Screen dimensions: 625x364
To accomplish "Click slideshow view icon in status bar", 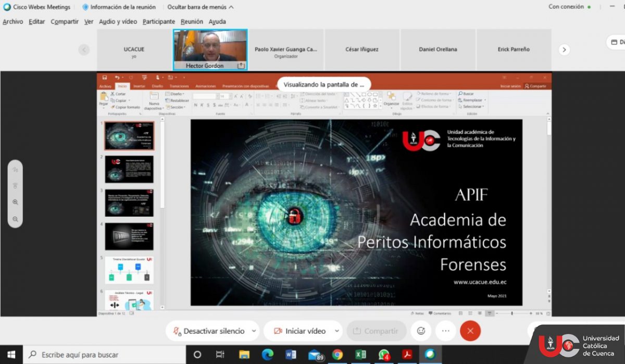I will click(490, 313).
